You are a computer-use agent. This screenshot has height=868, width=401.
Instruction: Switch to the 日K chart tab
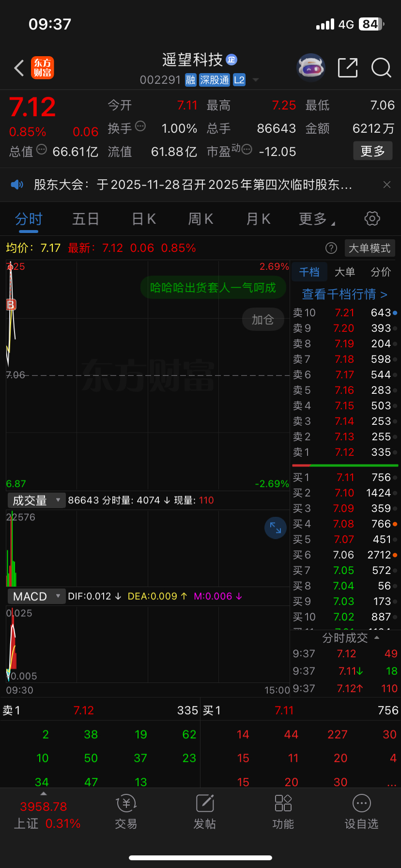click(x=144, y=219)
